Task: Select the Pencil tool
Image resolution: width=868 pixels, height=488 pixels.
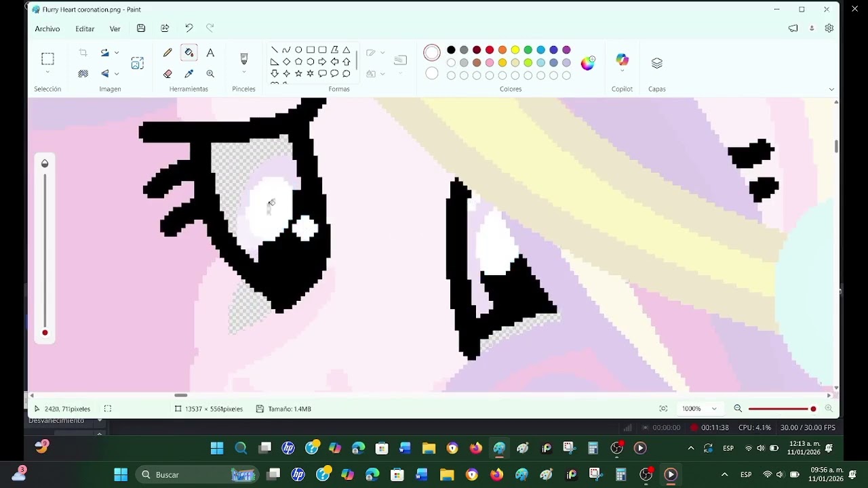Action: pos(167,53)
